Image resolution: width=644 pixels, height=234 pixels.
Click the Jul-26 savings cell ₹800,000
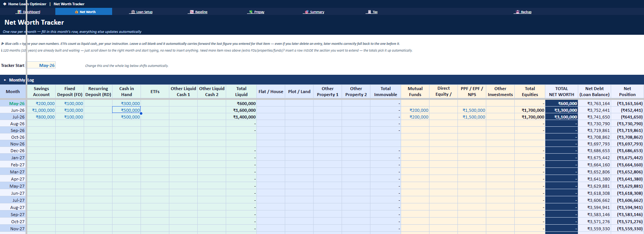[x=41, y=117]
